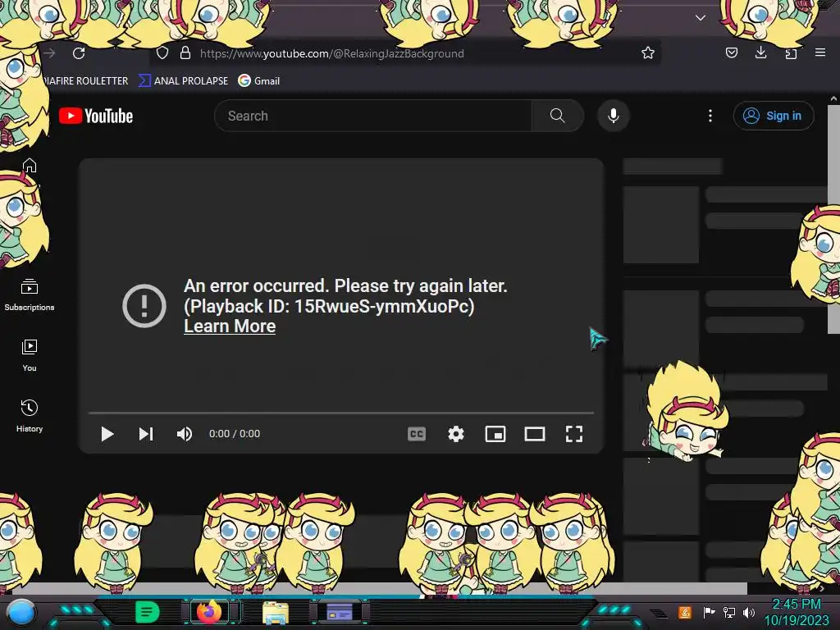Open the Windows Start orb
Image resolution: width=840 pixels, height=630 pixels.
pyautogui.click(x=21, y=612)
